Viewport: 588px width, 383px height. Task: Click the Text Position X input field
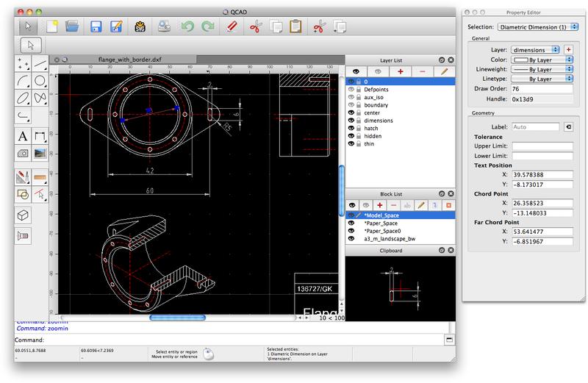point(542,175)
